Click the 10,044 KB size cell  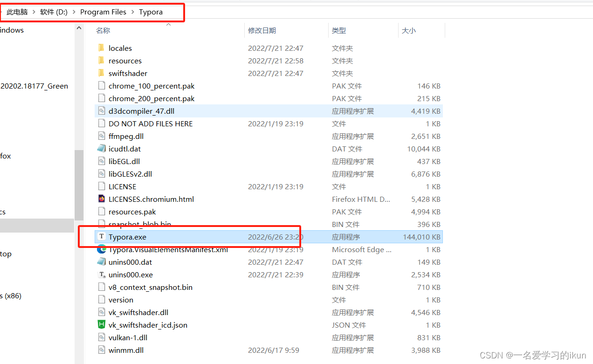click(x=423, y=149)
